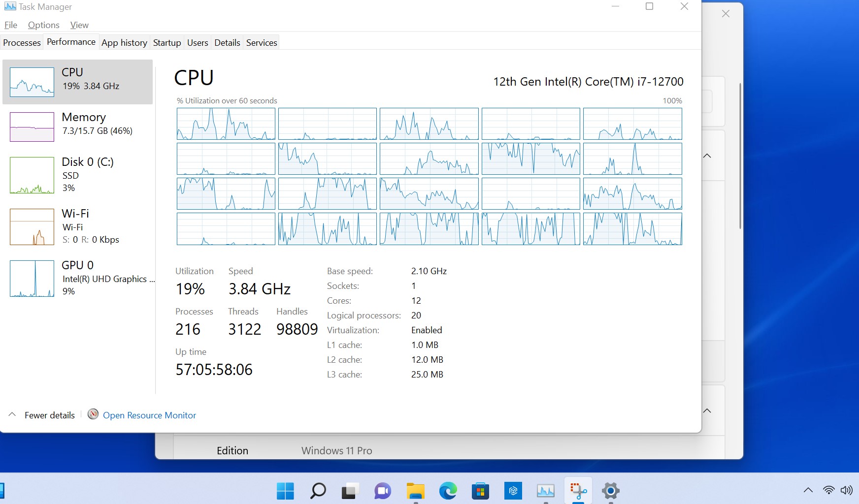The image size is (859, 504).
Task: Click the L1 cache value 1.0 MB
Action: 425,345
